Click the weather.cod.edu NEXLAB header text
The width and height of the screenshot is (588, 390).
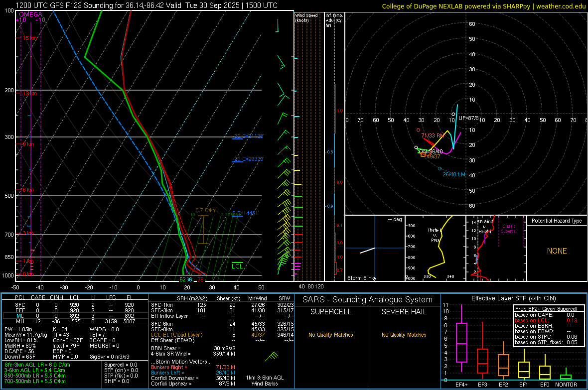click(483, 6)
